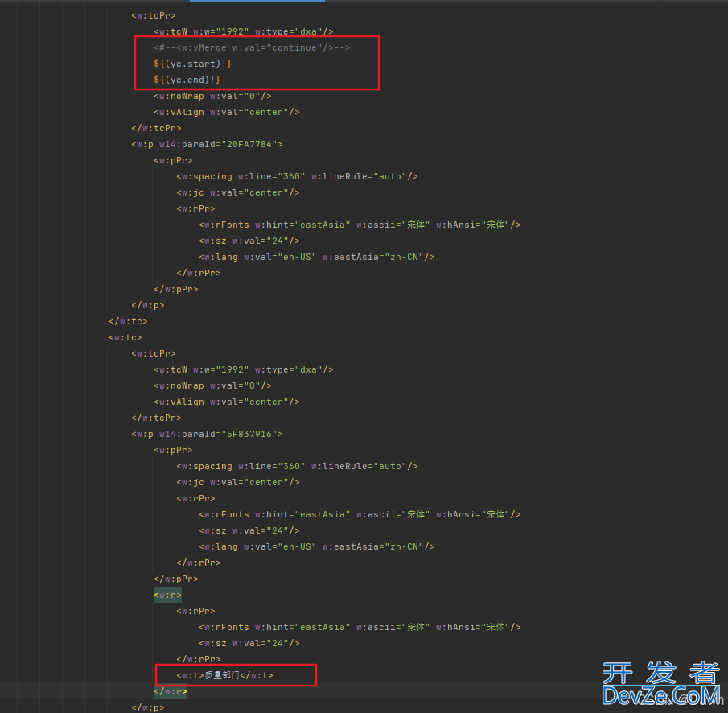728x713 pixels.
Task: Click the w:p line with paraId 20FA7784
Action: [207, 144]
